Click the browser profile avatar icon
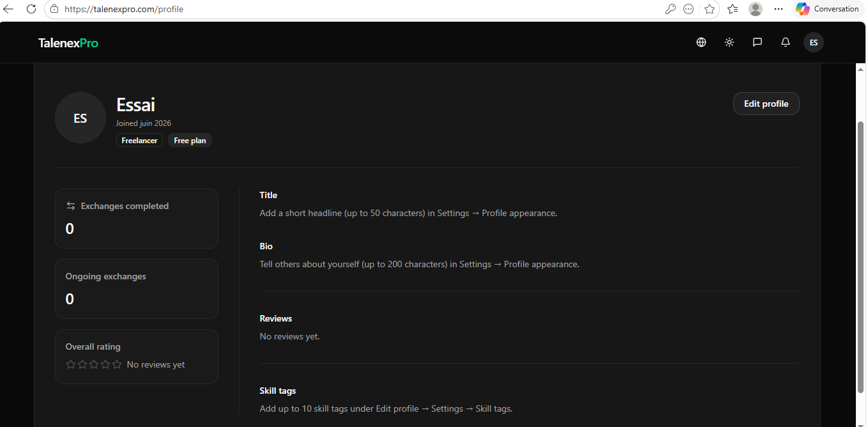 [756, 9]
